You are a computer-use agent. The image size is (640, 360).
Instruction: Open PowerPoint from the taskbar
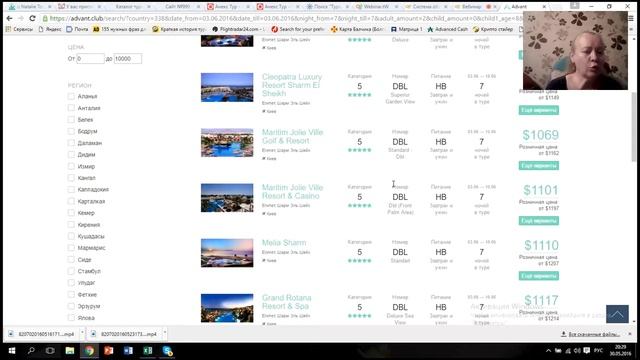tap(109, 351)
